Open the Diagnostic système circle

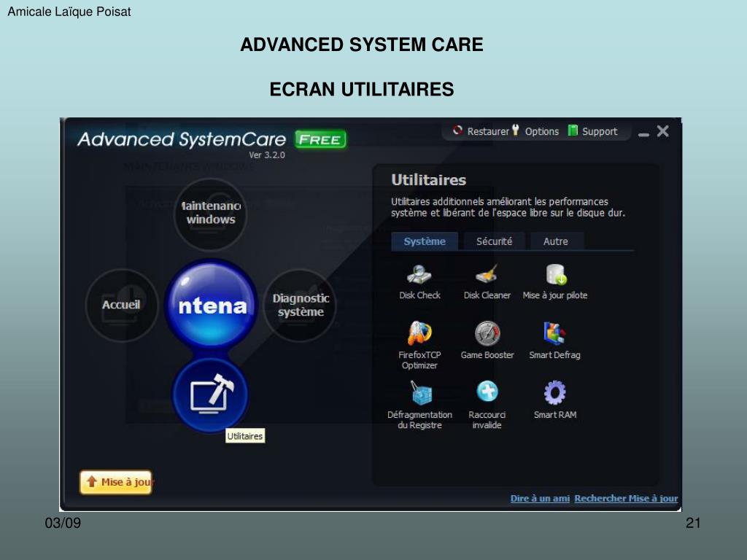tap(300, 305)
